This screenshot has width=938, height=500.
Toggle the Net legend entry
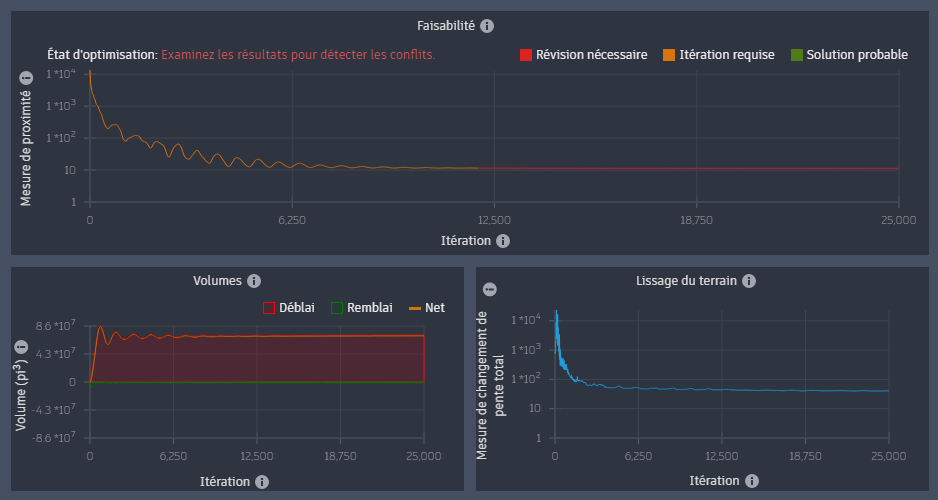coord(427,308)
